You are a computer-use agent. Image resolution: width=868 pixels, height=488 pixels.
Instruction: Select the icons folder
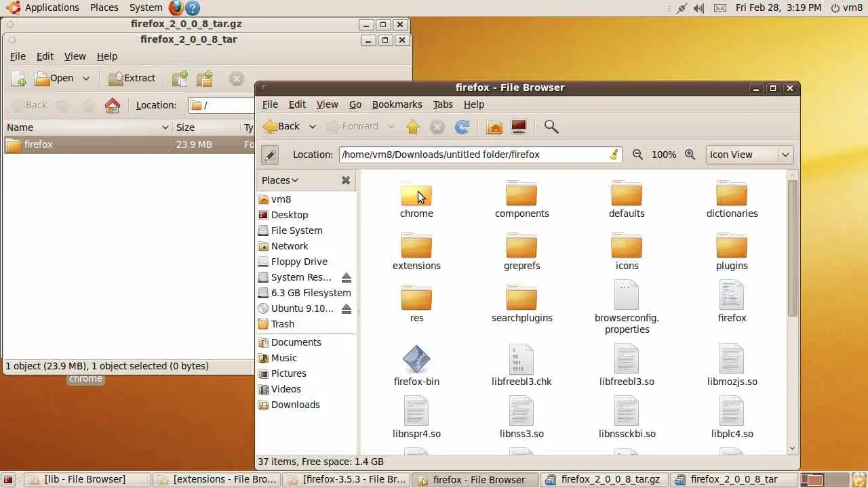pyautogui.click(x=627, y=252)
